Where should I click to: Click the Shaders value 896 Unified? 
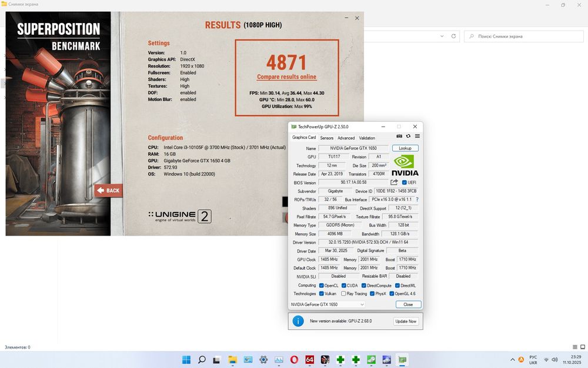337,208
